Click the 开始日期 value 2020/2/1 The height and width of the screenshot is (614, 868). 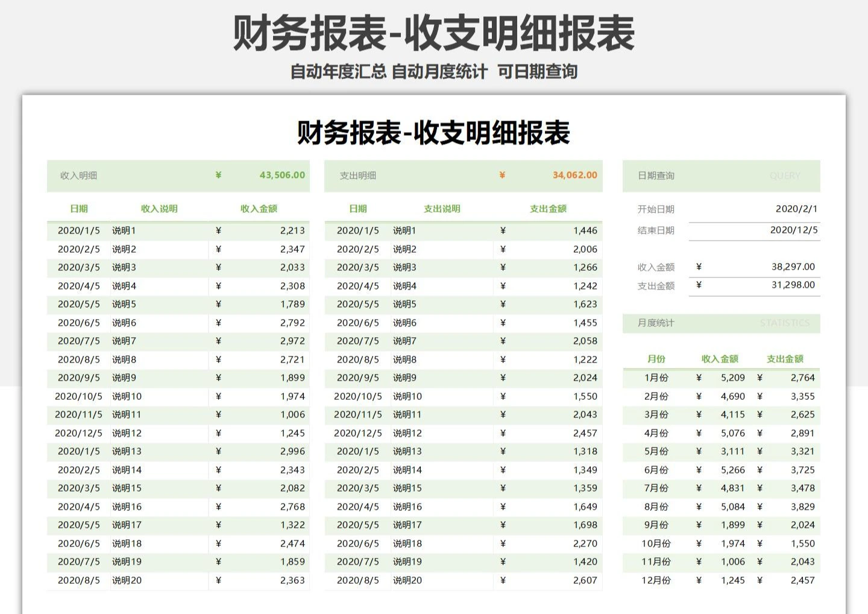[x=796, y=209]
